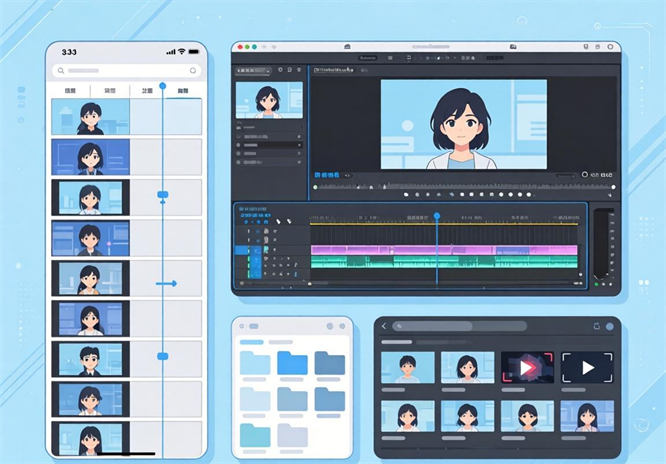Click the pill-shaped icon in the folder window header

pyautogui.click(x=254, y=326)
